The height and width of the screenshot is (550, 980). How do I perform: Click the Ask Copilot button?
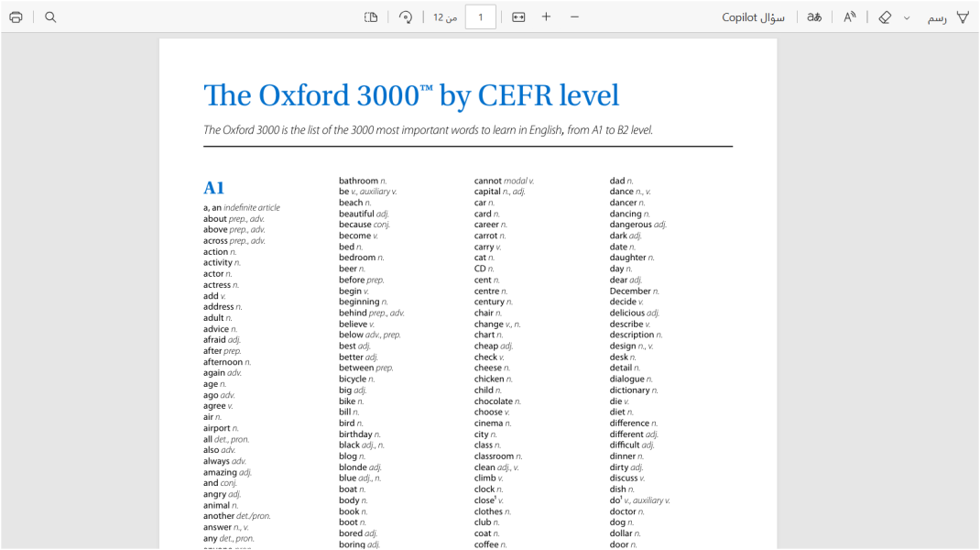(x=754, y=17)
